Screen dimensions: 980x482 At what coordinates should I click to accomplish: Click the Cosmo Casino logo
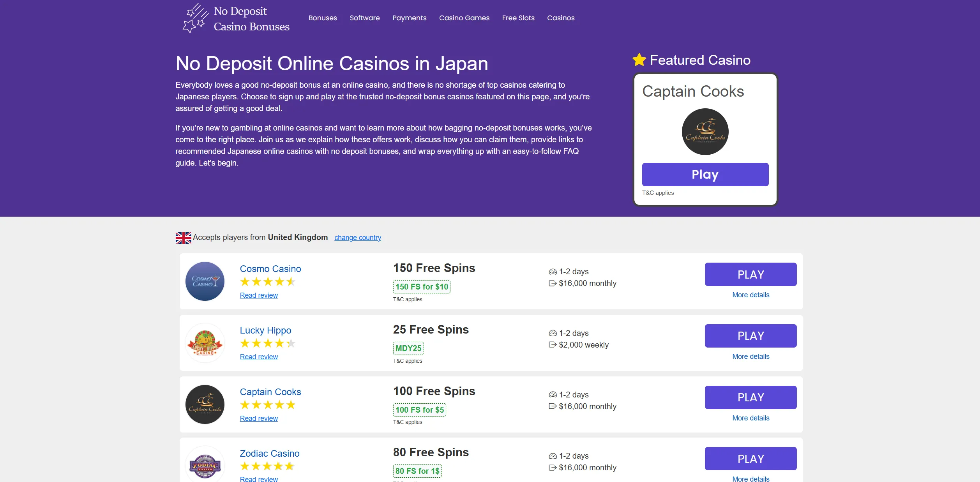pyautogui.click(x=205, y=281)
